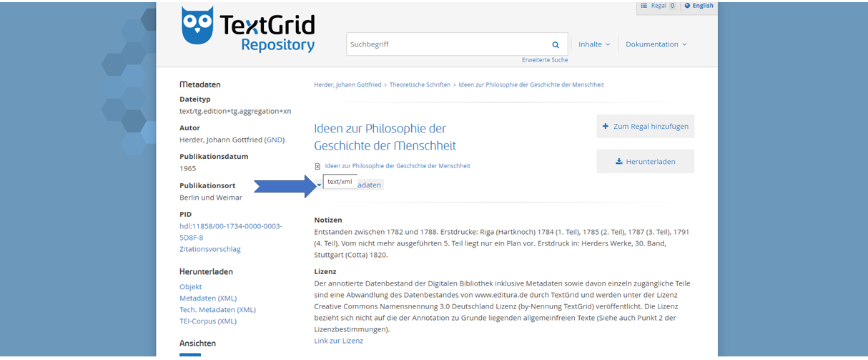
Task: Click the Regal list icon
Action: (643, 6)
